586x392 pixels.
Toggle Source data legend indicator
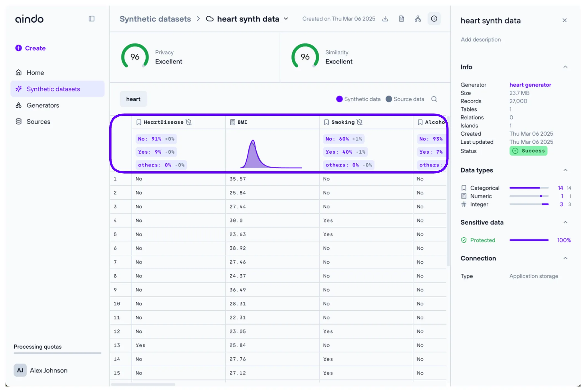click(x=389, y=99)
